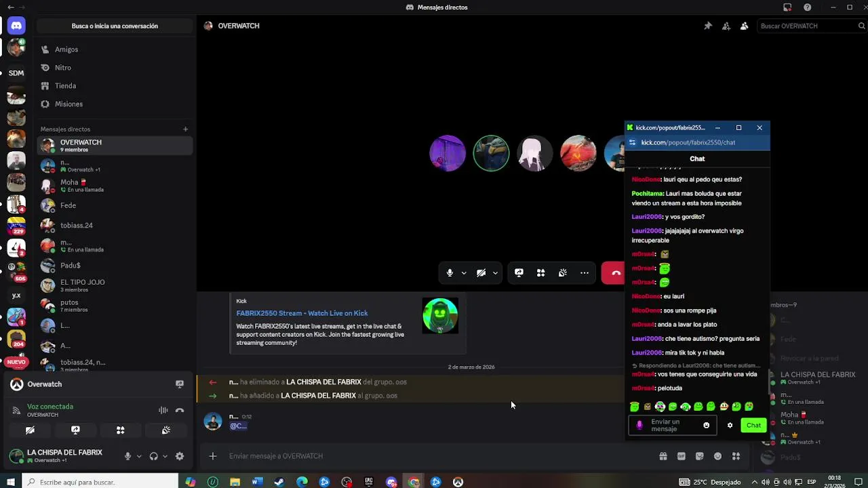Click the Kick stream preview thumbnail

coord(440,315)
